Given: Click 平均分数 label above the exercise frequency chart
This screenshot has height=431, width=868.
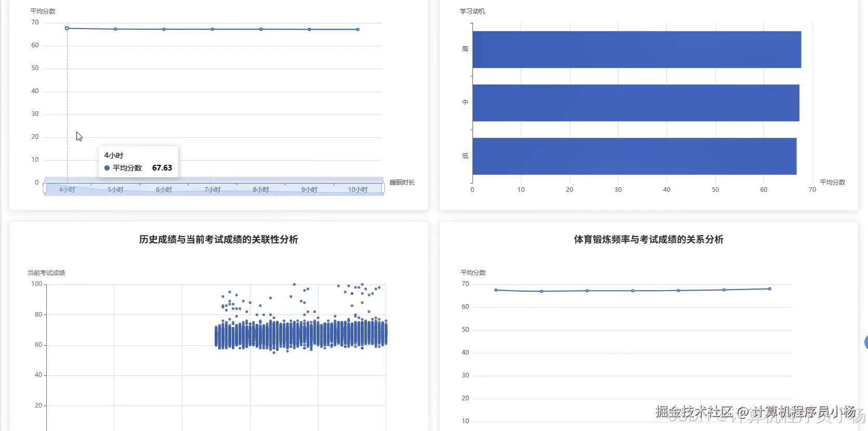Looking at the screenshot, I should tap(473, 272).
